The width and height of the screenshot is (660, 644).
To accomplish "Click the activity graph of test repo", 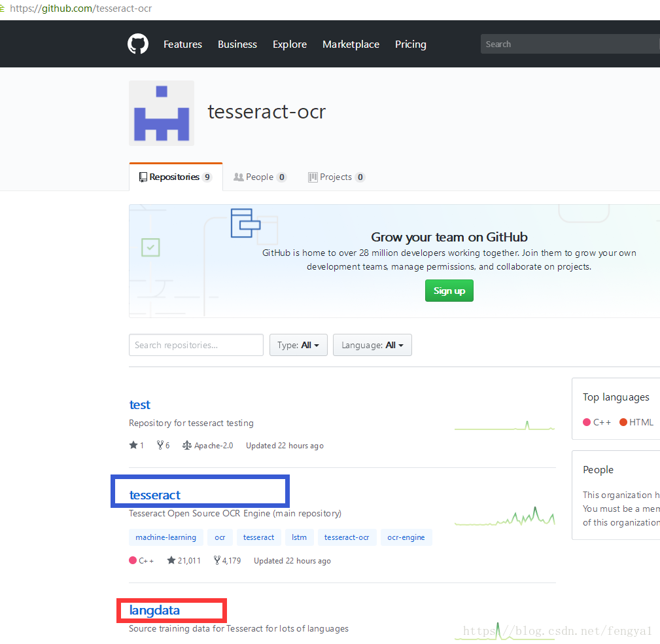I will pyautogui.click(x=505, y=425).
